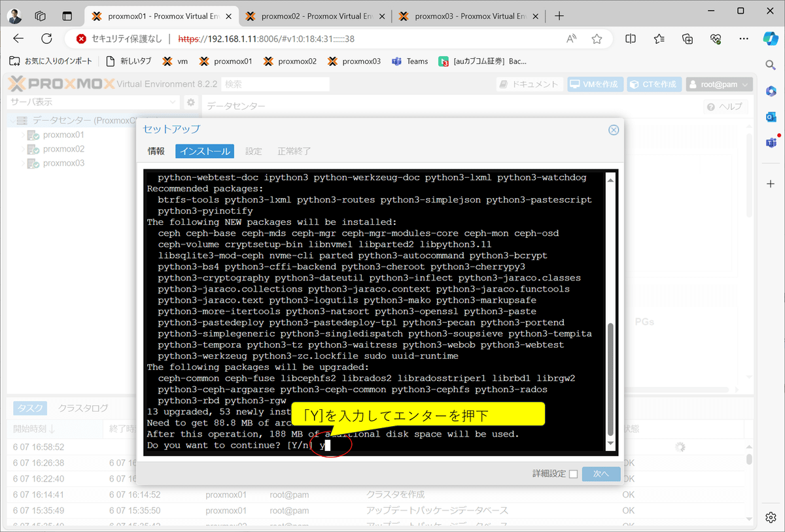Open the Microsoft 365 icon in the sidebar
This screenshot has height=532, width=785.
pyautogui.click(x=771, y=90)
